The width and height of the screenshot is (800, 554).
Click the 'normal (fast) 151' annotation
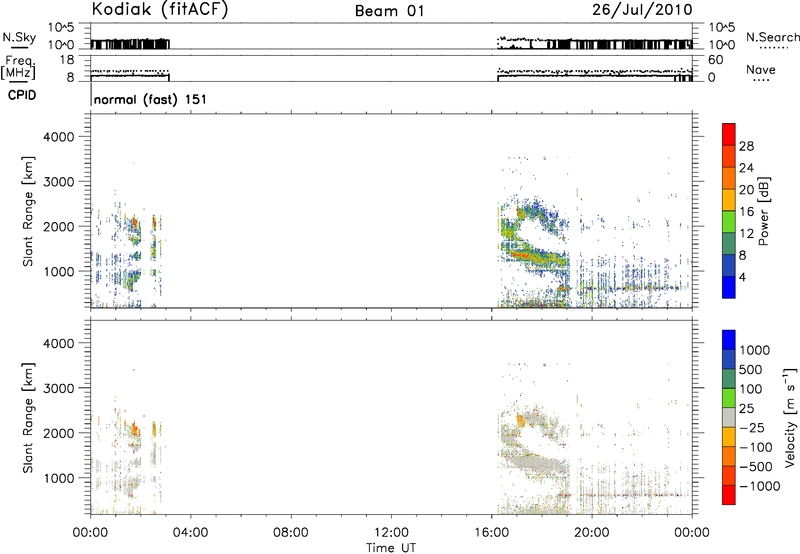pyautogui.click(x=150, y=99)
